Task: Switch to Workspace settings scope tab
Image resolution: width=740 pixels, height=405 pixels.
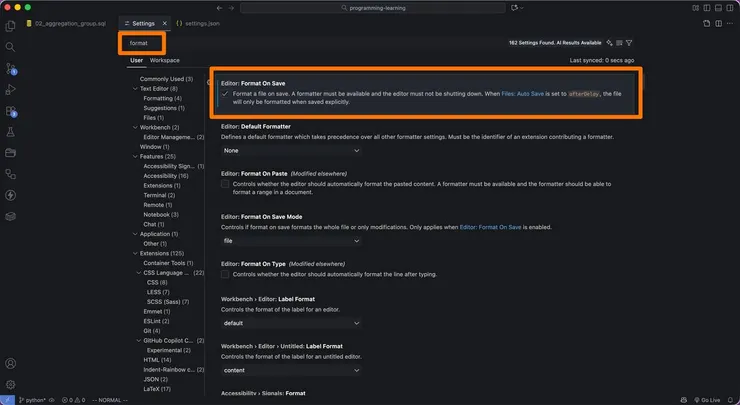Action: [165, 60]
